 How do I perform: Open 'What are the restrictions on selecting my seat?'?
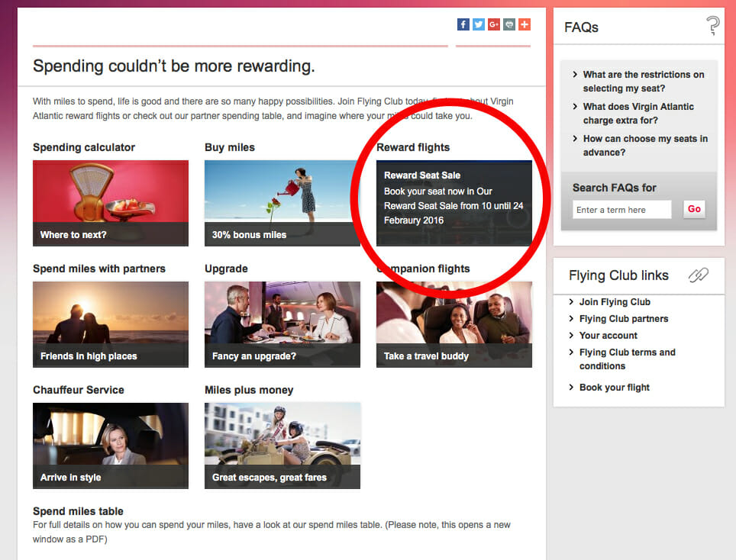point(644,81)
